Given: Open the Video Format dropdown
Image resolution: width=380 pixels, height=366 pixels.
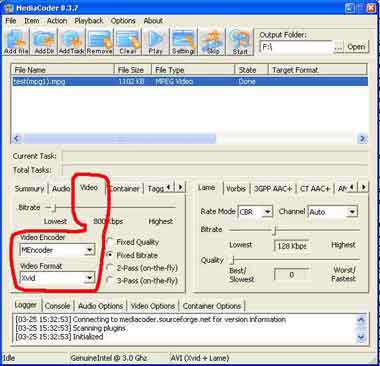Looking at the screenshot, I should click(89, 278).
